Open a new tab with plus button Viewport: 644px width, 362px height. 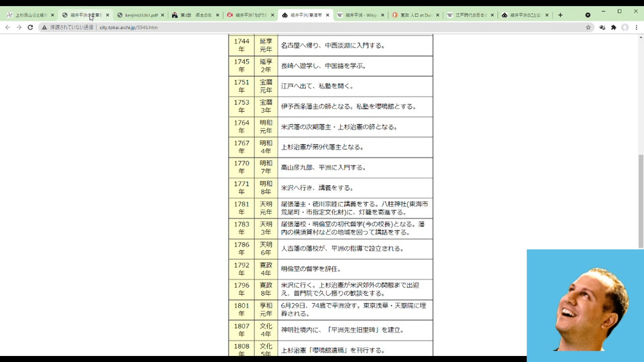tap(560, 15)
